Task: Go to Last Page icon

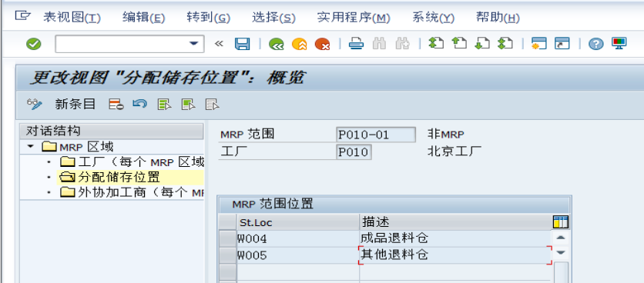Action: [505, 43]
